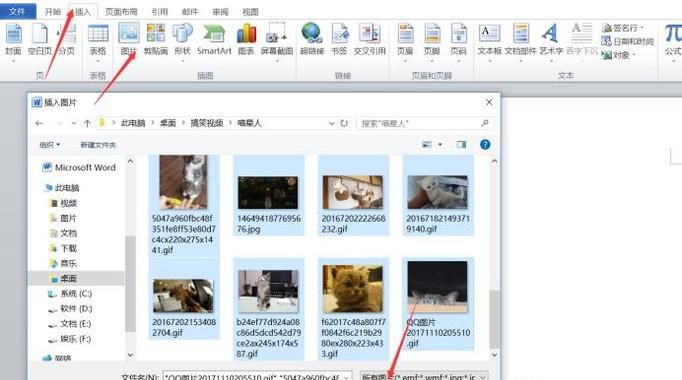Select 此电脑 in the navigation tree
Screen dimensions: 682x380
[62, 188]
